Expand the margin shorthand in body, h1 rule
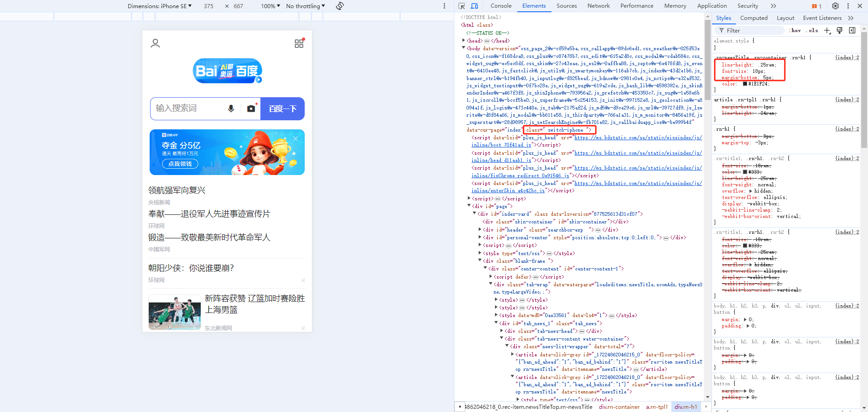868x412 pixels. (x=746, y=319)
